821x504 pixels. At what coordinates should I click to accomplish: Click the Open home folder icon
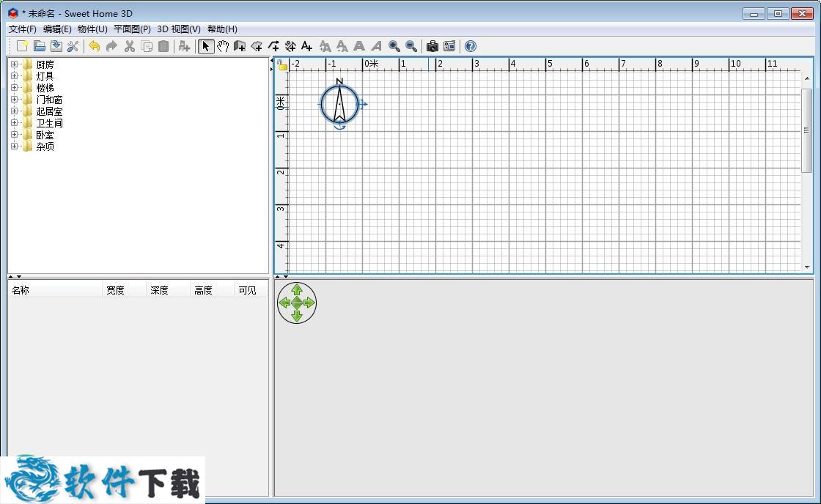(x=40, y=46)
